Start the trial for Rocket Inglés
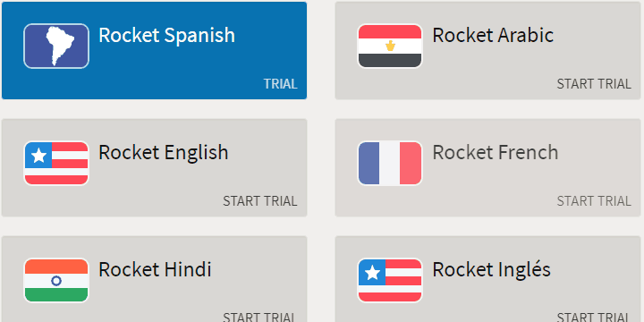This screenshot has height=322, width=644. click(594, 317)
